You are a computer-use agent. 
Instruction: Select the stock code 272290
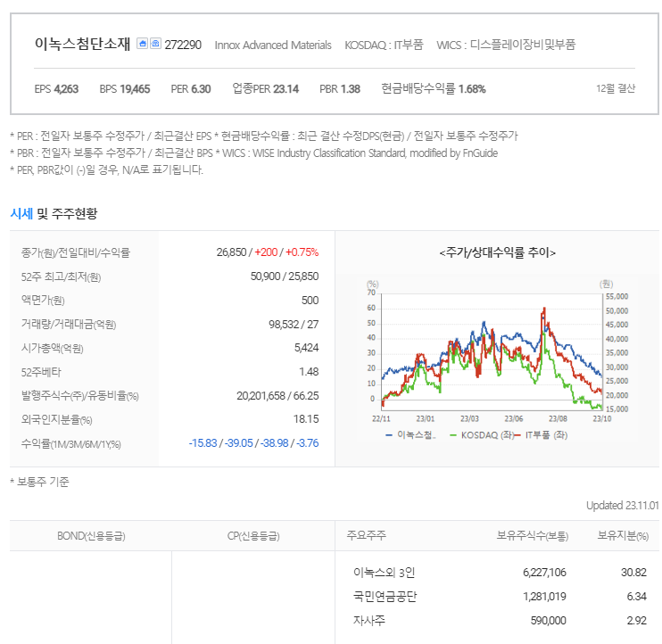[183, 45]
